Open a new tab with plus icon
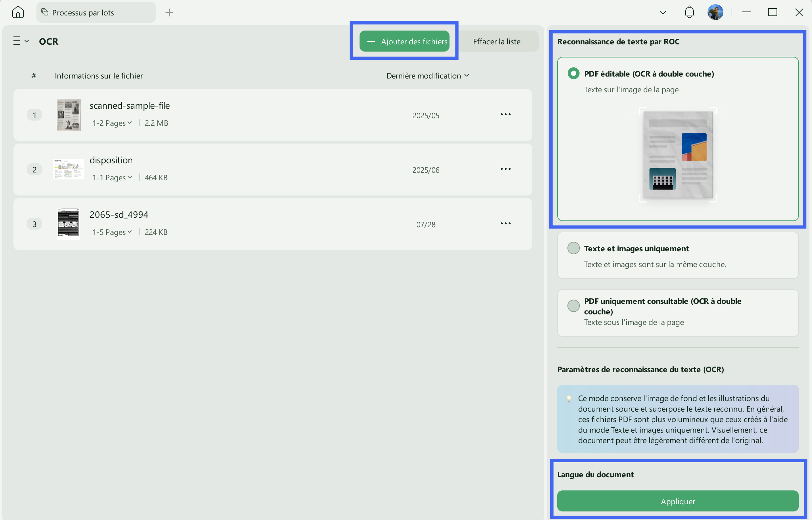 pyautogui.click(x=169, y=12)
